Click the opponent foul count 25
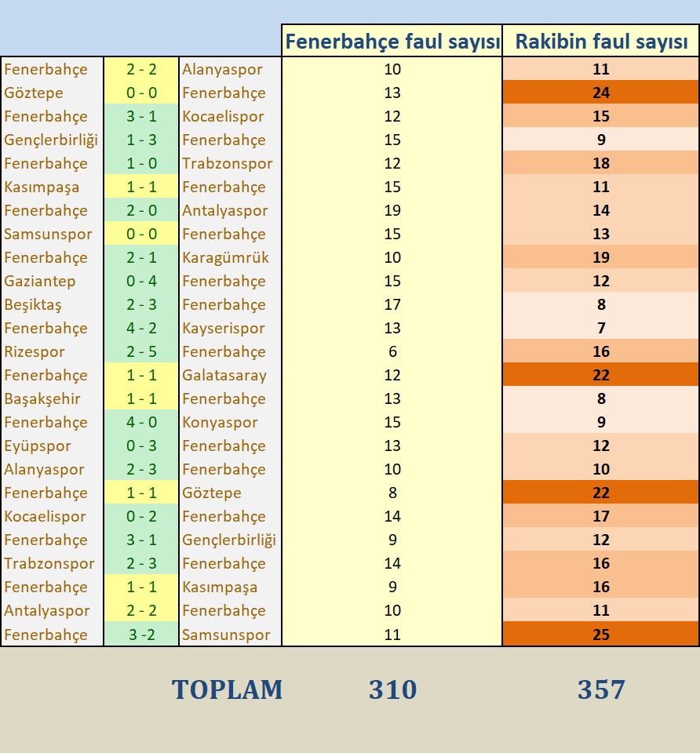Screen dimensions: 700x753 click(x=601, y=635)
